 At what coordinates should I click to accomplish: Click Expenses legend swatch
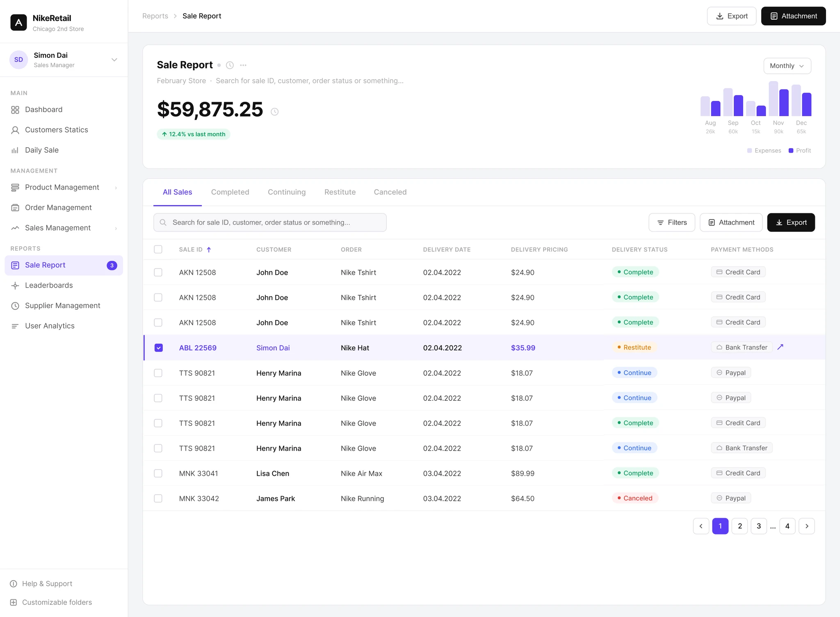(x=749, y=151)
